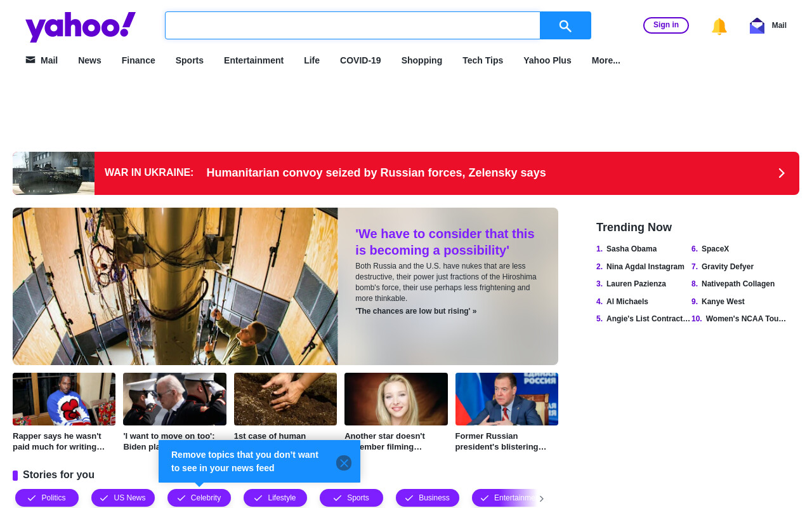Open the 1st case of human story thumbnail
This screenshot has width=812, height=508.
[x=285, y=399]
